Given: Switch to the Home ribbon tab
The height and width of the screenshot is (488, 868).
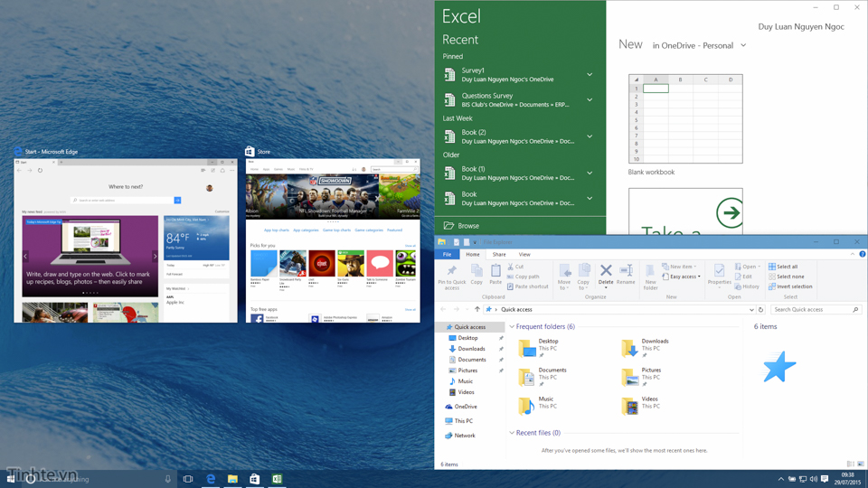Looking at the screenshot, I should click(x=472, y=255).
